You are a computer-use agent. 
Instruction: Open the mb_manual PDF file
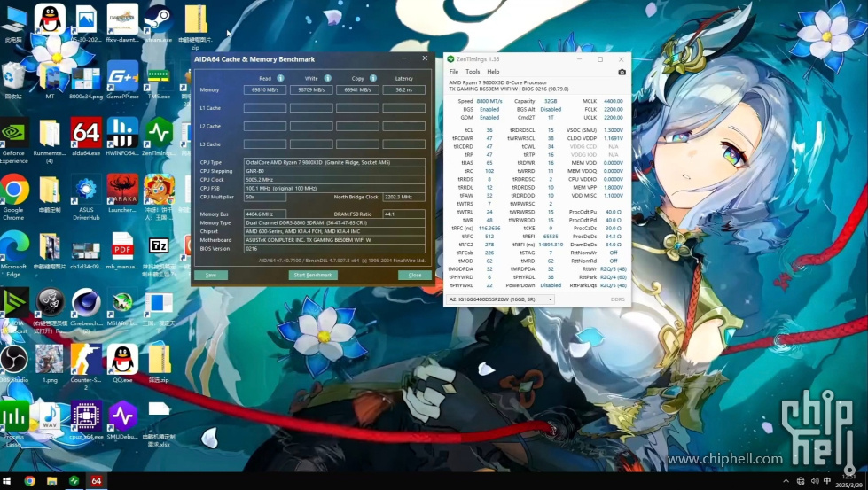(122, 250)
